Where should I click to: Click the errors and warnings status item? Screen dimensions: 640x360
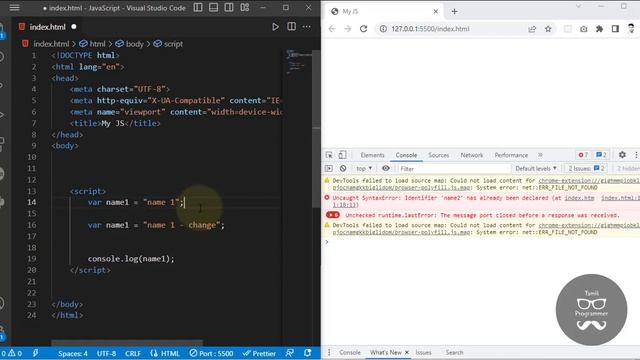(11, 353)
